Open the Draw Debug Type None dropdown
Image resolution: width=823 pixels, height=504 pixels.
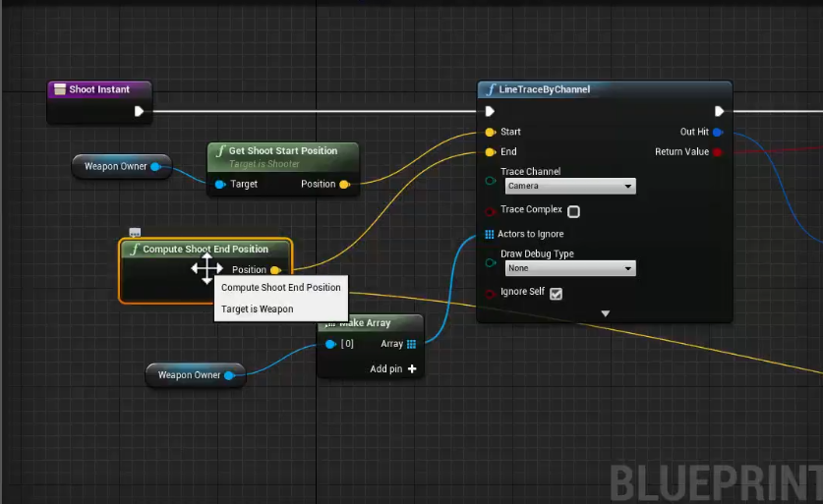tap(570, 268)
